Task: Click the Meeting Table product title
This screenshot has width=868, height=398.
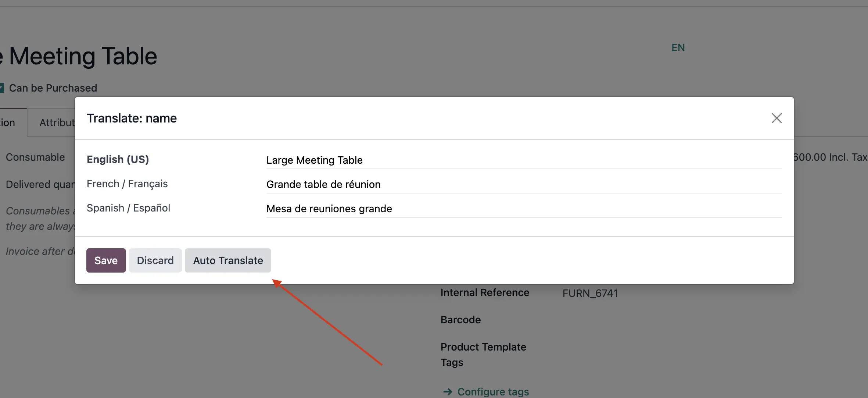Action: pos(78,55)
